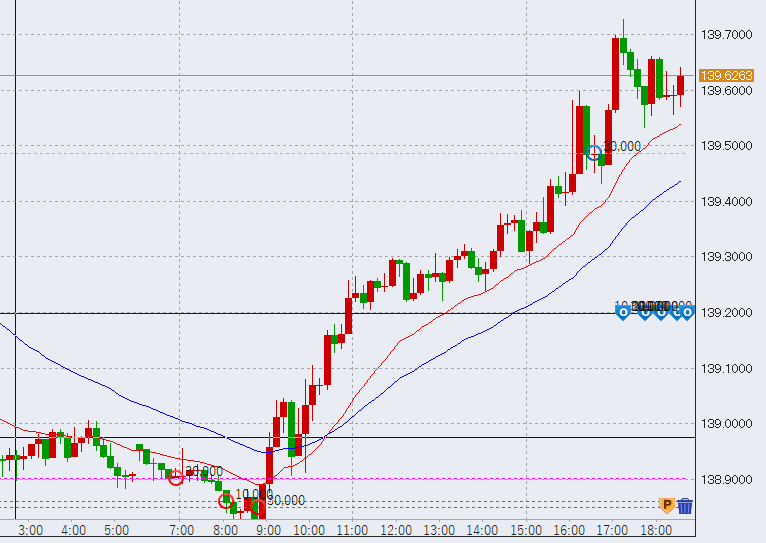Screen dimensions: 766x543
Task: Click the blue trash can icon
Action: [x=685, y=506]
